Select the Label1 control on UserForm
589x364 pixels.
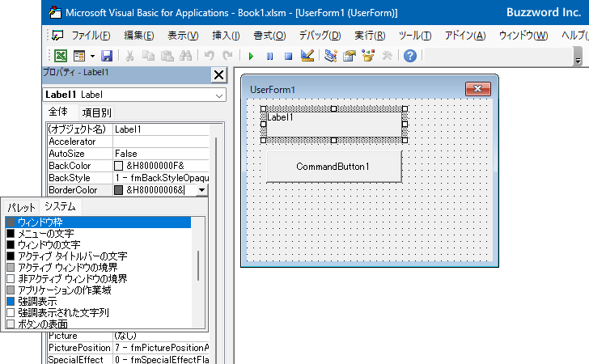tap(334, 125)
